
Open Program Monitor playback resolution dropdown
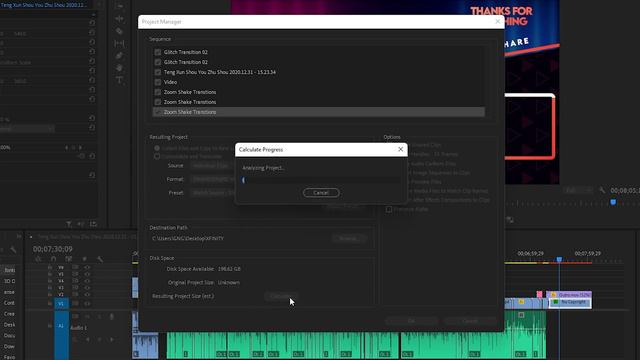click(578, 190)
